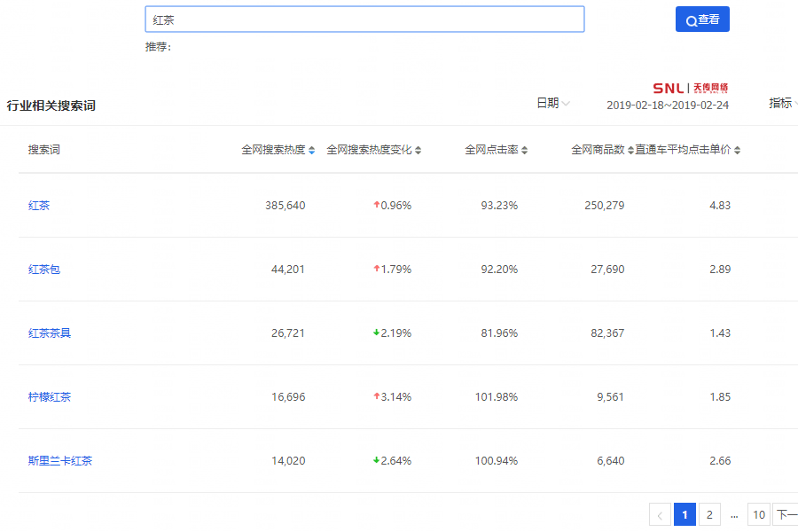Sort the 全网点击率 column ascending
This screenshot has height=532, width=798.
coord(526,150)
